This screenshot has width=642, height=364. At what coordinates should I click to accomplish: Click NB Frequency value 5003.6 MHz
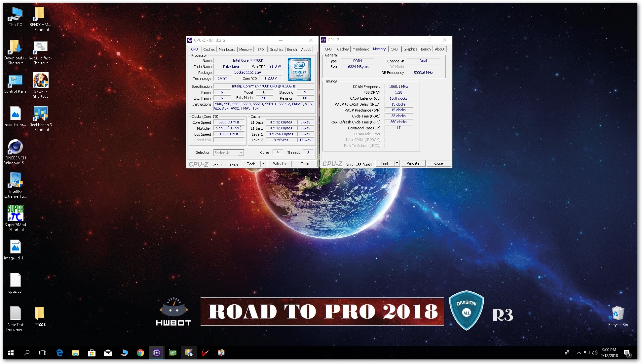click(423, 73)
